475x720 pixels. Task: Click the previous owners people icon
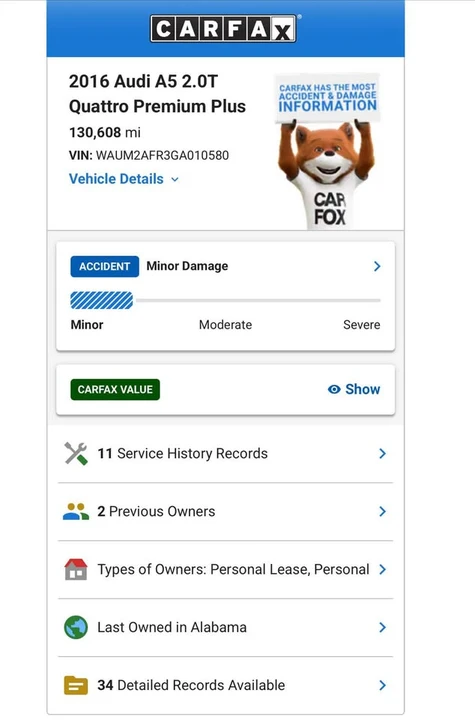click(76, 512)
